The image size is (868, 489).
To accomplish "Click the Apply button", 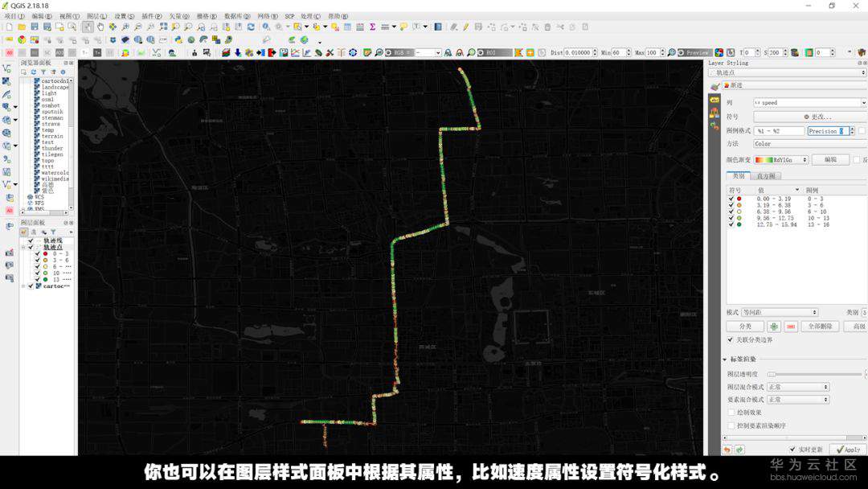I will tap(848, 450).
